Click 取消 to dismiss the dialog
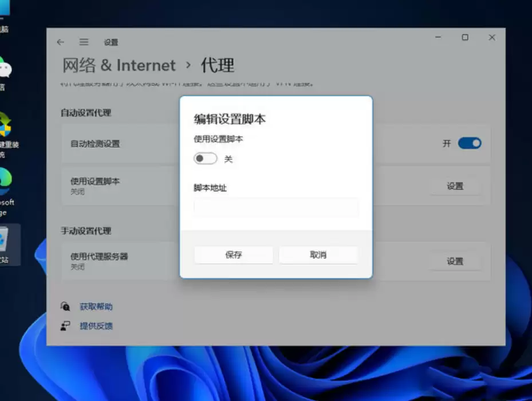The image size is (532, 401). [318, 255]
